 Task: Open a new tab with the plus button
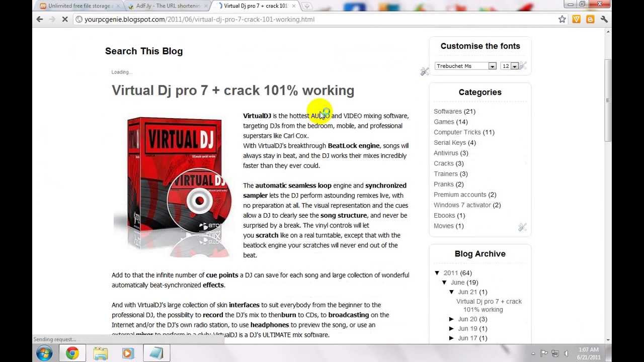306,6
